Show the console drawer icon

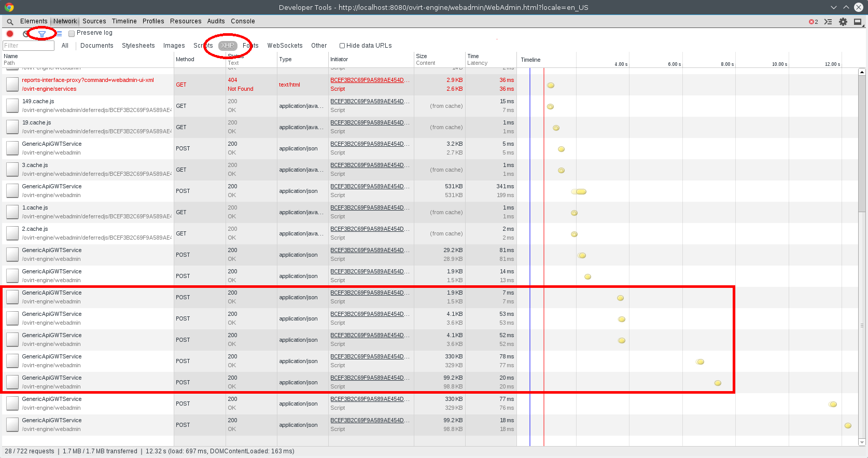[x=828, y=22]
